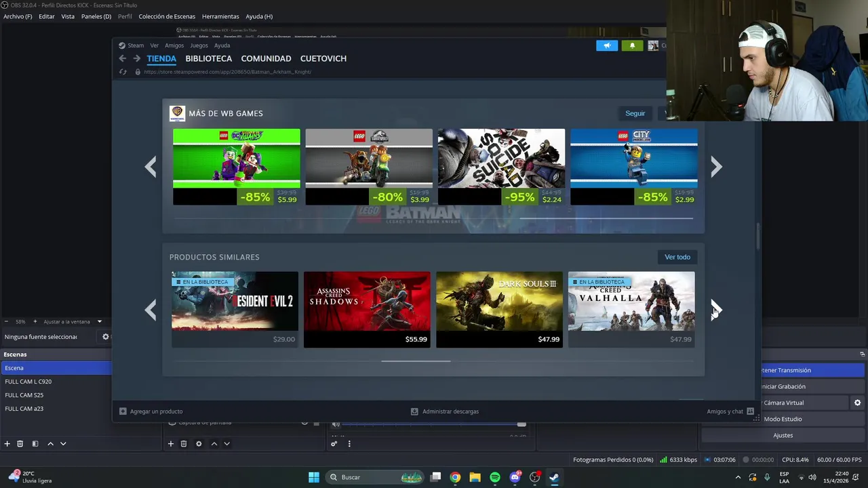
Task: Go back with Steam's back arrow
Action: click(x=122, y=59)
